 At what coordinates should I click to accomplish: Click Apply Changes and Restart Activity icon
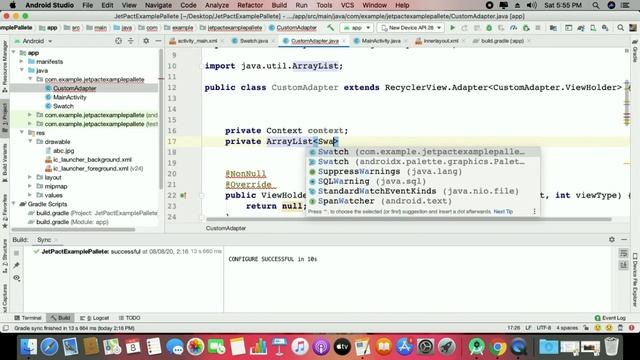[x=464, y=28]
